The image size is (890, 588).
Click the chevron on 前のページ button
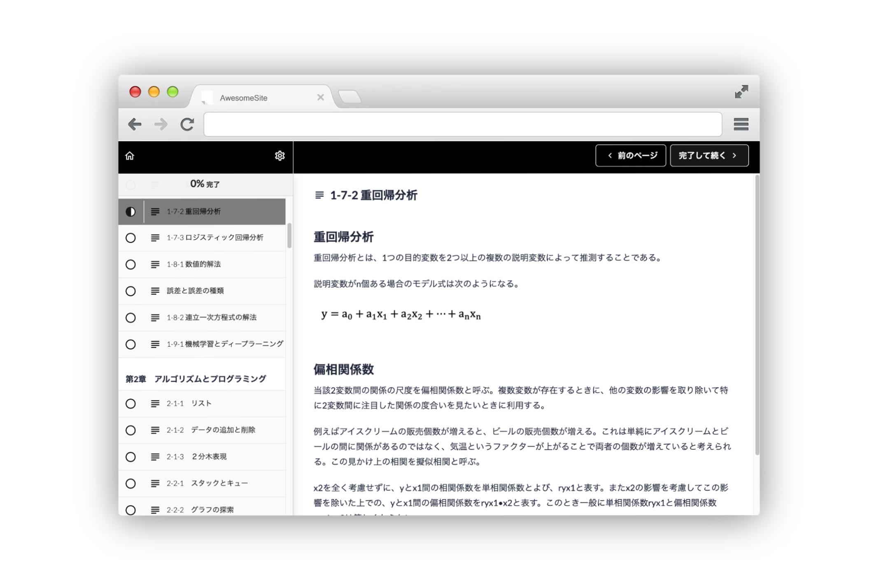pyautogui.click(x=610, y=155)
